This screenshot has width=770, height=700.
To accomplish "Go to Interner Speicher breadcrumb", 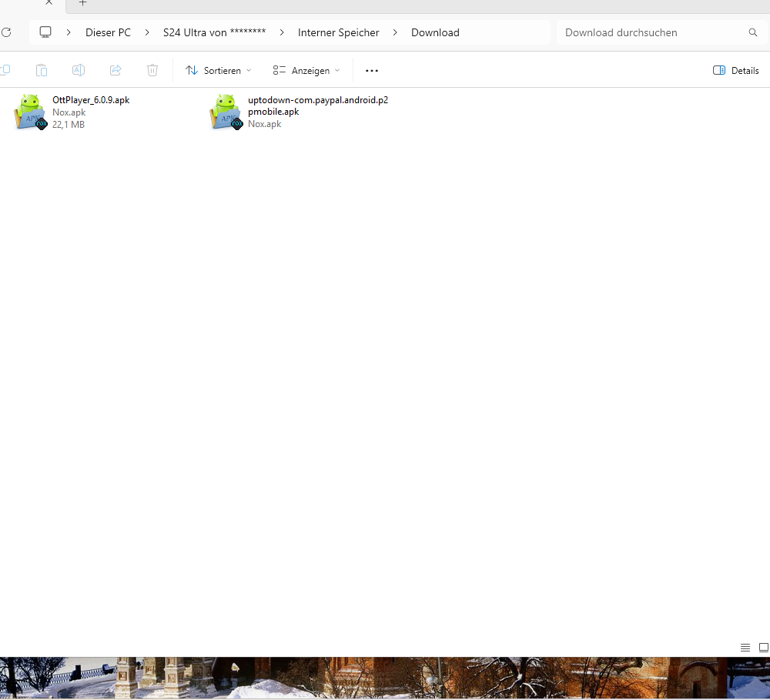I will click(338, 32).
